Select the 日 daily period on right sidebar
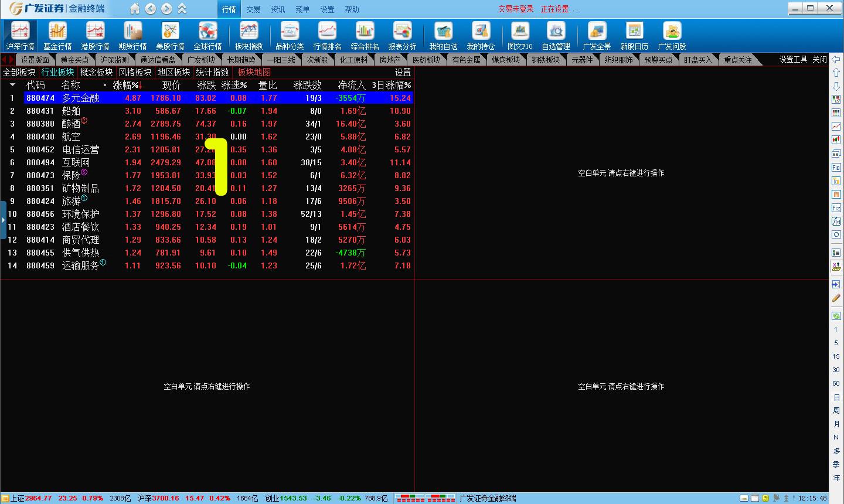 [836, 397]
